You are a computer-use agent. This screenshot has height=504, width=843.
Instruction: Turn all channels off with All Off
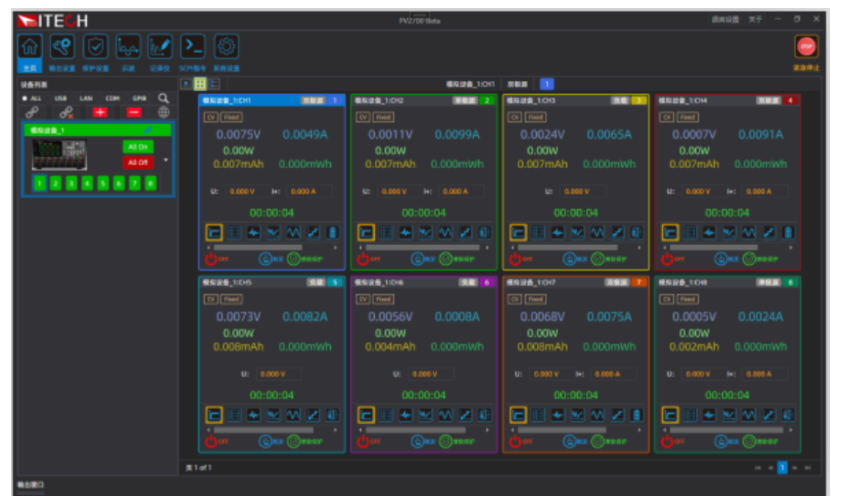pyautogui.click(x=138, y=162)
